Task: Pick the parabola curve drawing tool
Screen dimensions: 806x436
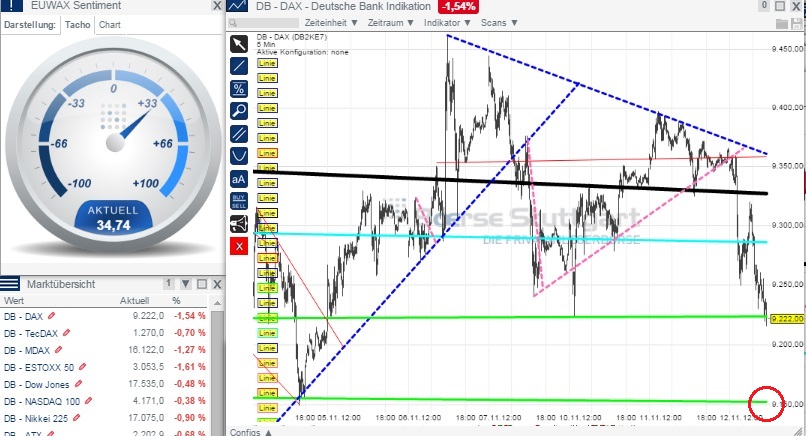Action: 239,156
